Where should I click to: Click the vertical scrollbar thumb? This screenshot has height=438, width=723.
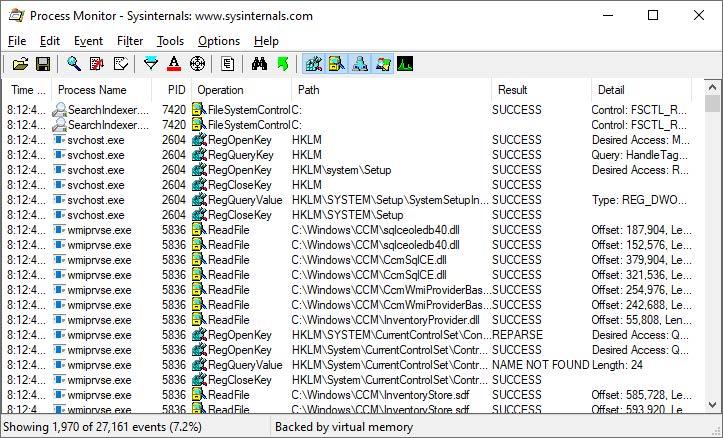coord(712,104)
